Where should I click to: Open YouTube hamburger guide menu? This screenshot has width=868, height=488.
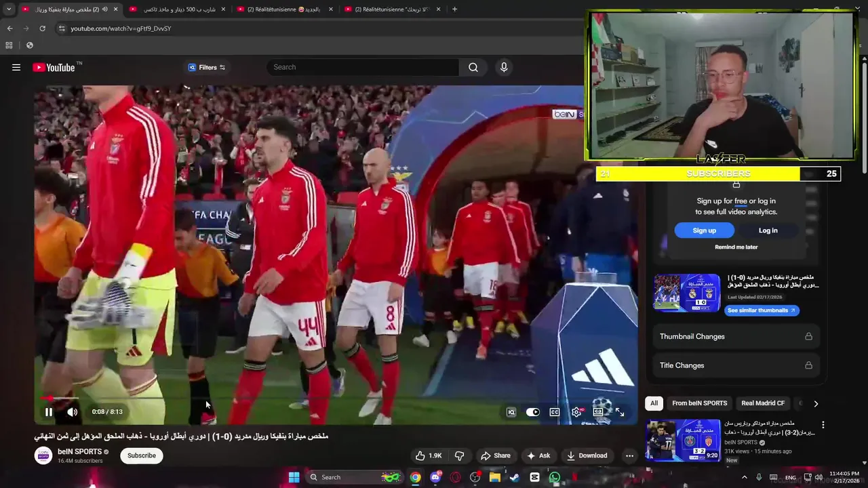pos(16,67)
